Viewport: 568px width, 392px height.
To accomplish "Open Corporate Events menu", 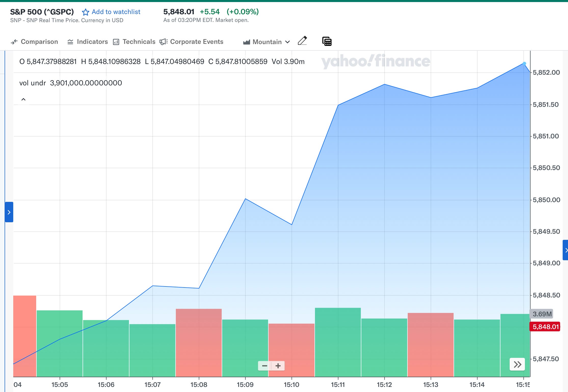I will tap(191, 42).
